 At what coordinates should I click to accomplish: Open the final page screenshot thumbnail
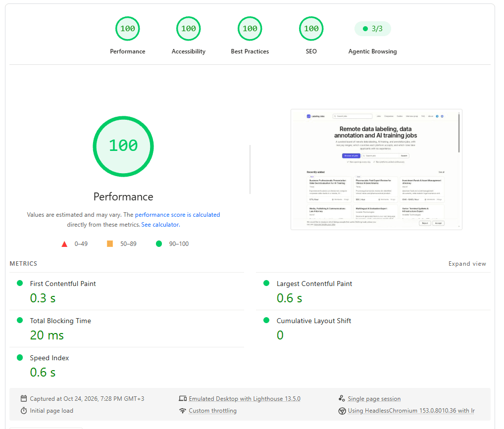coord(376,169)
